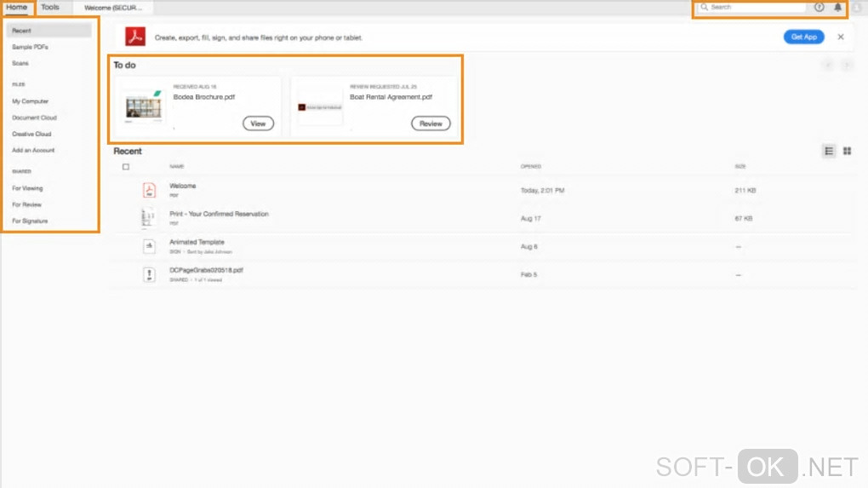
Task: Open notifications bell icon
Action: [x=837, y=7]
